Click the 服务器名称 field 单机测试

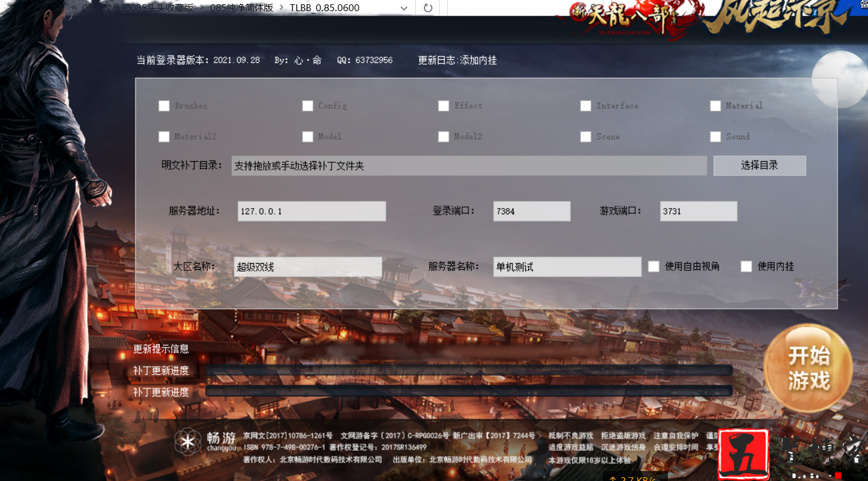[568, 267]
